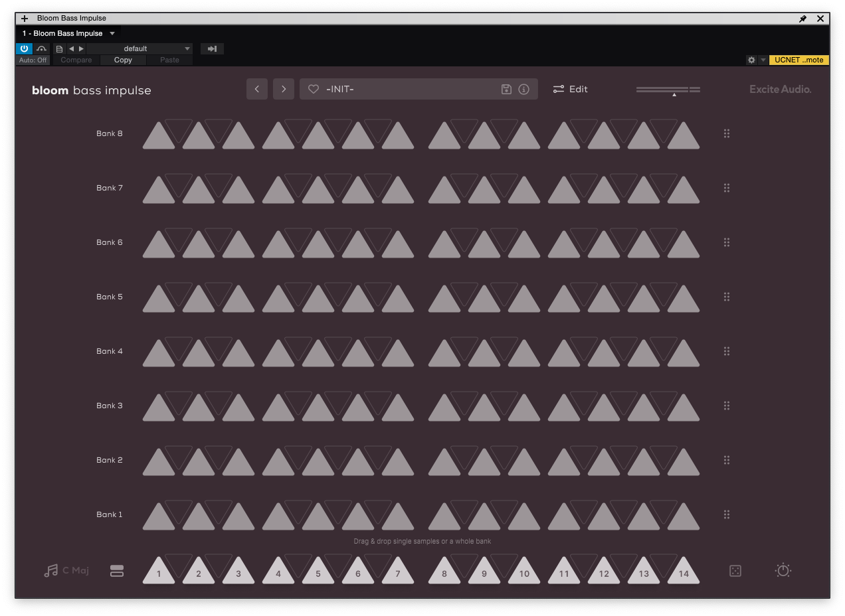Screen dimensions: 845x616
Task: Toggle the plugin power bypass button
Action: click(x=24, y=48)
